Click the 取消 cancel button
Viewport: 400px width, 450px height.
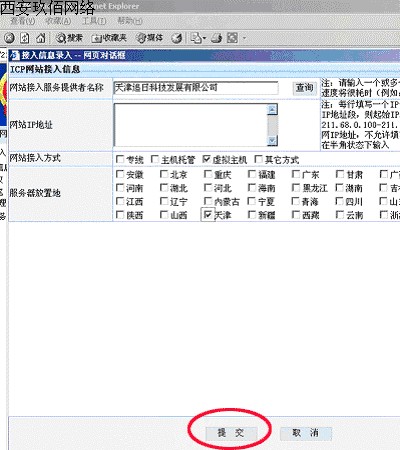click(x=305, y=433)
